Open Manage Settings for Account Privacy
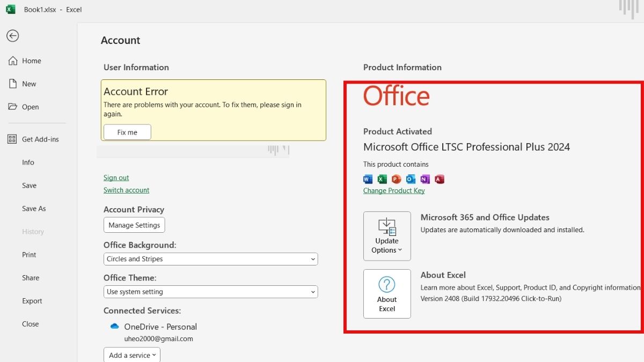The width and height of the screenshot is (644, 362). click(134, 225)
